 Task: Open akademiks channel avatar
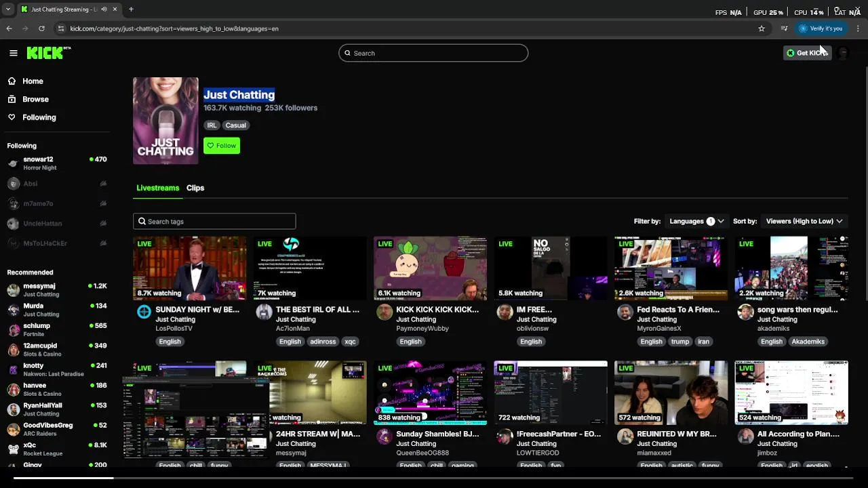[745, 312]
